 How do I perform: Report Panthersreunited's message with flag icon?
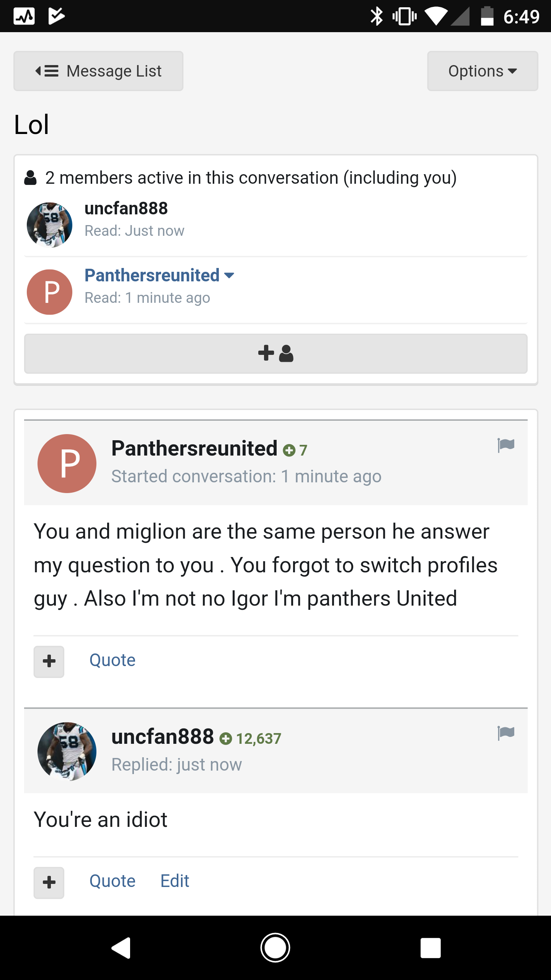(x=506, y=445)
